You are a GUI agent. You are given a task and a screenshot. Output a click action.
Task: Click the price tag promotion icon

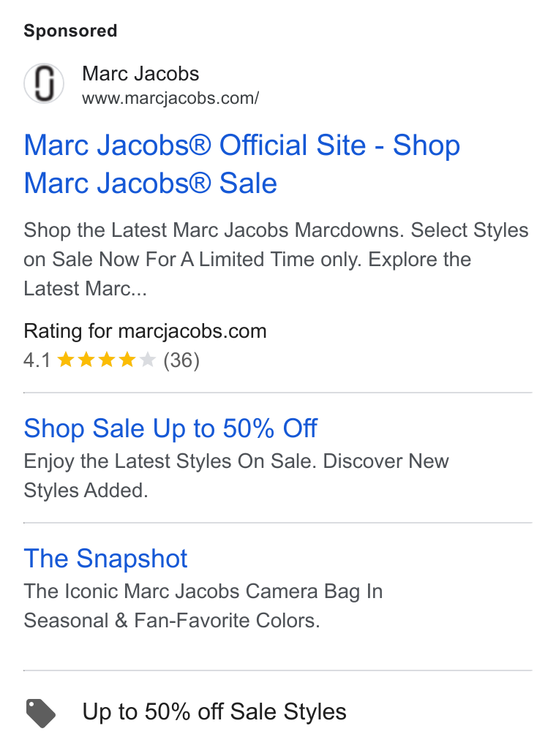tap(40, 713)
